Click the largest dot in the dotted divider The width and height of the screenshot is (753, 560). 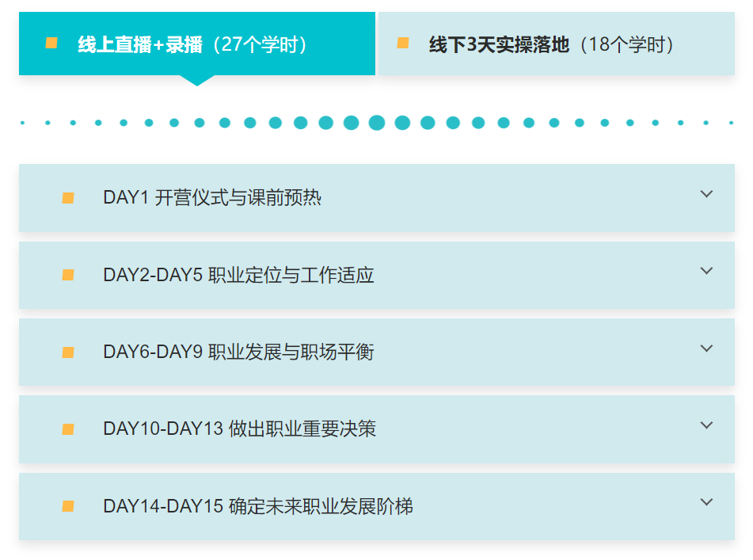pyautogui.click(x=377, y=123)
